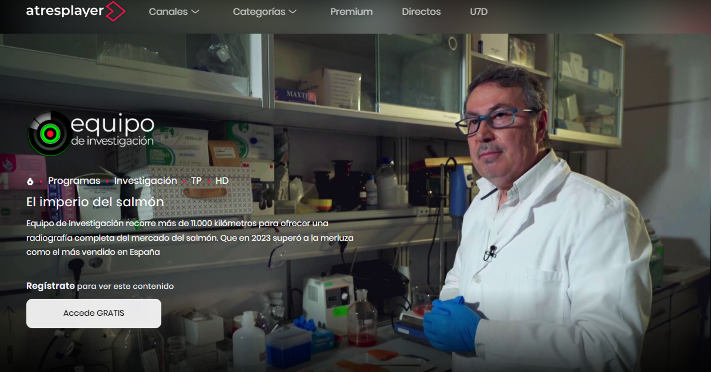Click the Regístrate link text
The image size is (711, 372).
pos(50,286)
